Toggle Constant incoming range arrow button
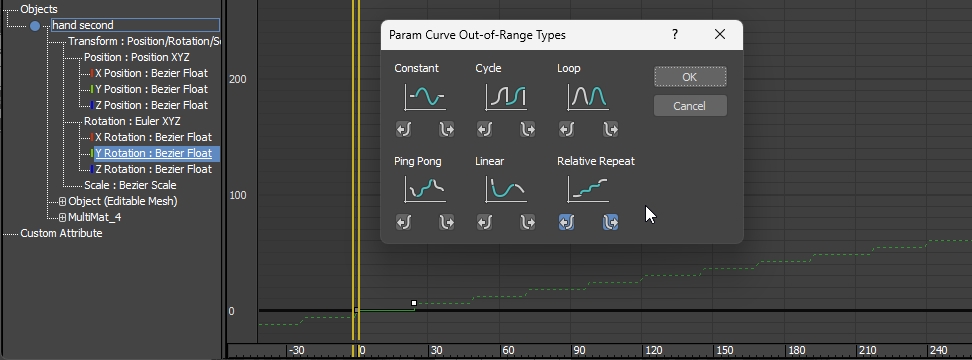The height and width of the screenshot is (360, 972). 404,130
